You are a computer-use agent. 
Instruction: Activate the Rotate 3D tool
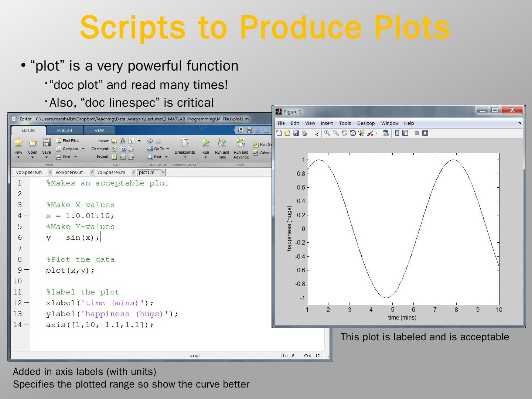click(353, 133)
